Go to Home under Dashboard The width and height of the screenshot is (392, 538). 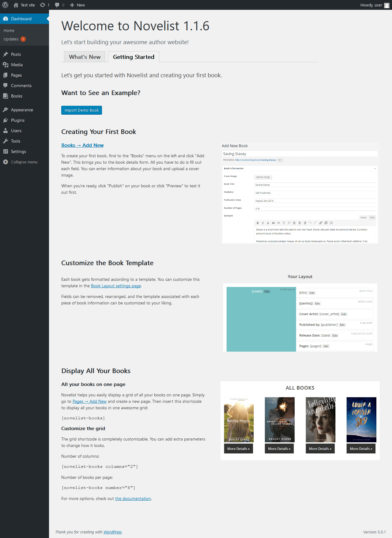point(9,31)
